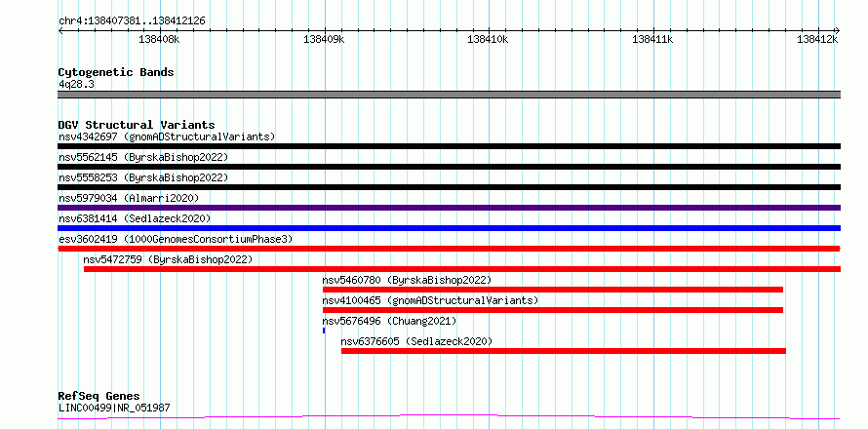The image size is (868, 429).
Task: Click the red bar for esv3602419
Action: coord(449,249)
